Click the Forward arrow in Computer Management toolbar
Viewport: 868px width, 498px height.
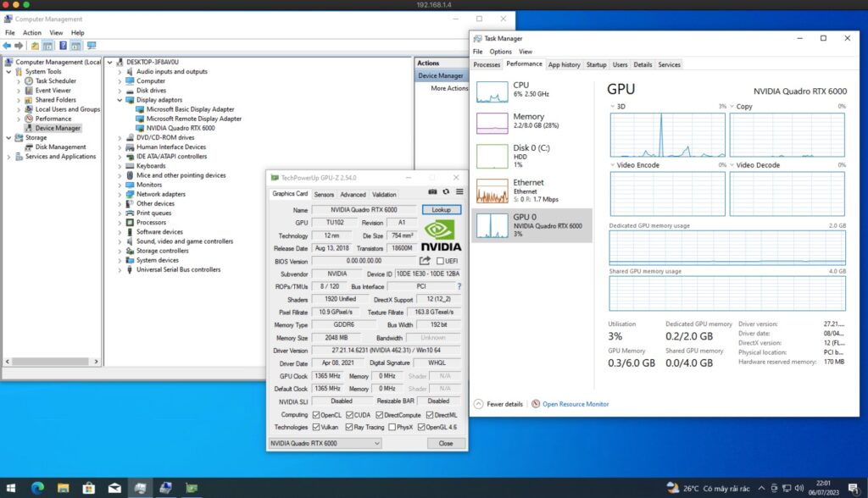click(19, 46)
